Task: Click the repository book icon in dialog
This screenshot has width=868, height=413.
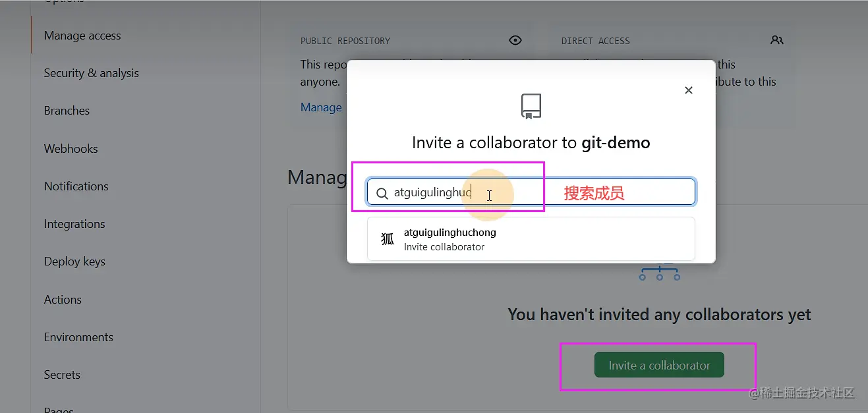Action: click(x=531, y=106)
